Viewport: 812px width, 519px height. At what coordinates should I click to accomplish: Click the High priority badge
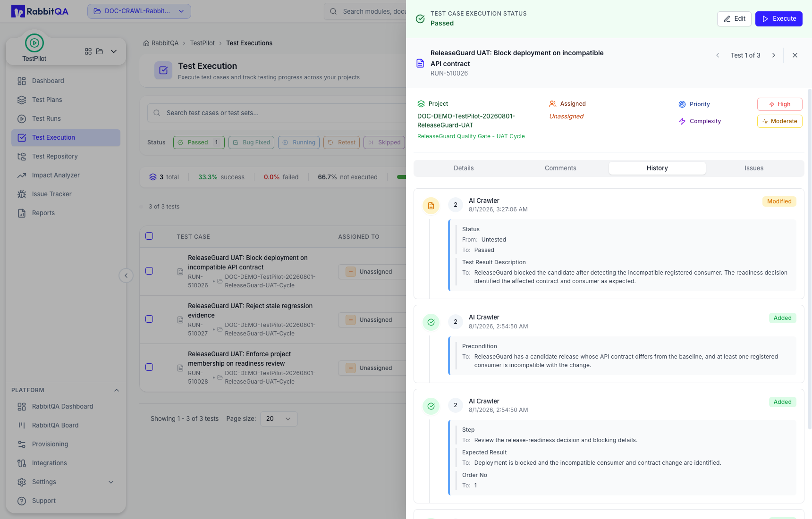(780, 104)
